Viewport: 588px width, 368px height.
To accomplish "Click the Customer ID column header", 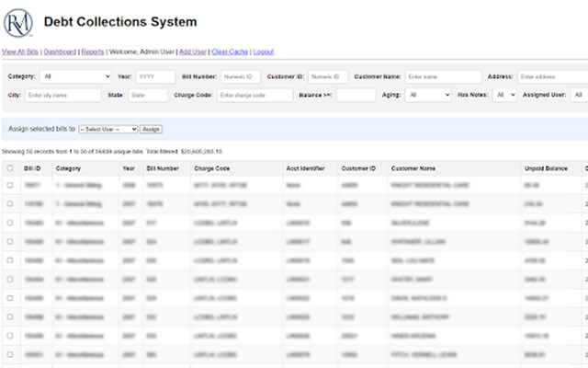I will [x=358, y=168].
